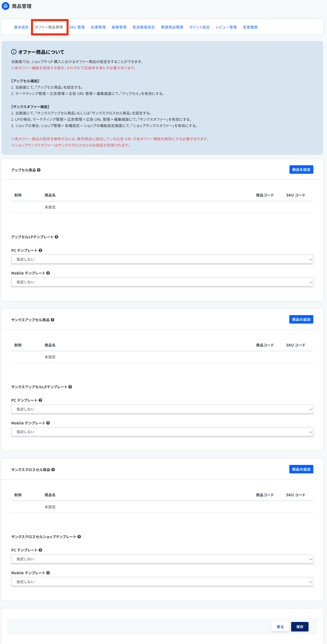Go to the ポイント設定 tab

(199, 27)
